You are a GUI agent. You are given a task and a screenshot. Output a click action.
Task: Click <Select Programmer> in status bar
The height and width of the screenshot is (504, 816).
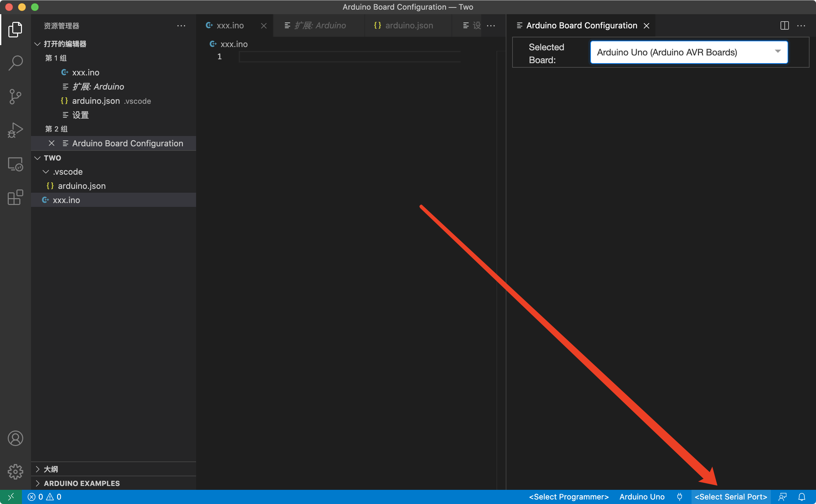569,497
